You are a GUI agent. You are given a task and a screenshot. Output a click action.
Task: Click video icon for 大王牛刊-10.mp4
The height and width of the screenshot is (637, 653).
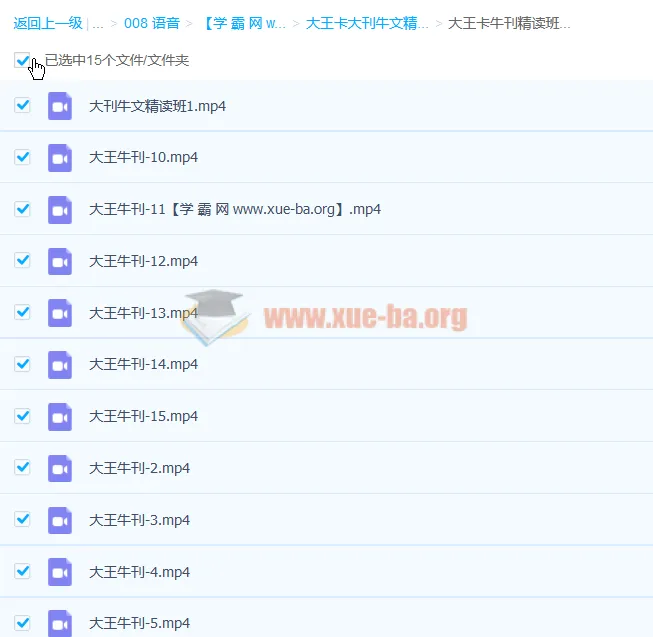coord(60,157)
